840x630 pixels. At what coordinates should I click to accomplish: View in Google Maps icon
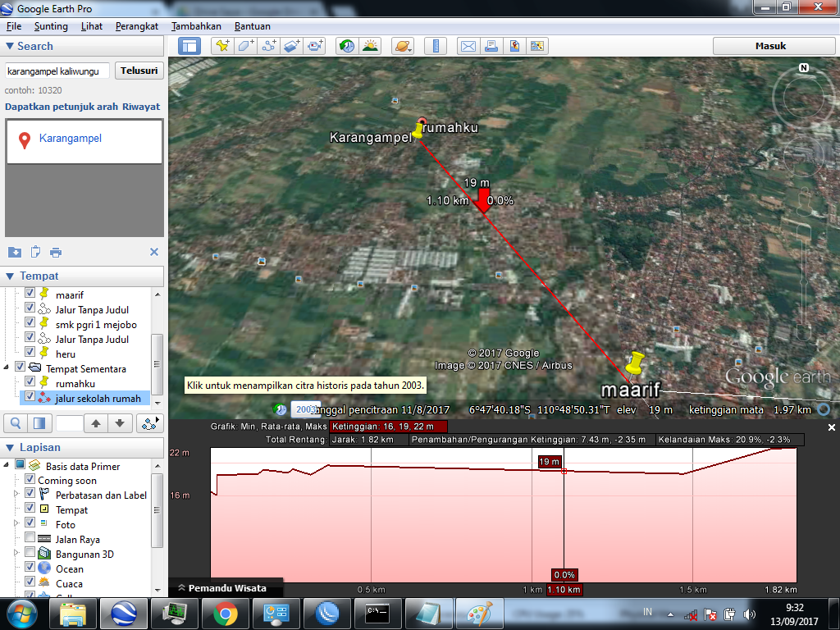[x=537, y=46]
